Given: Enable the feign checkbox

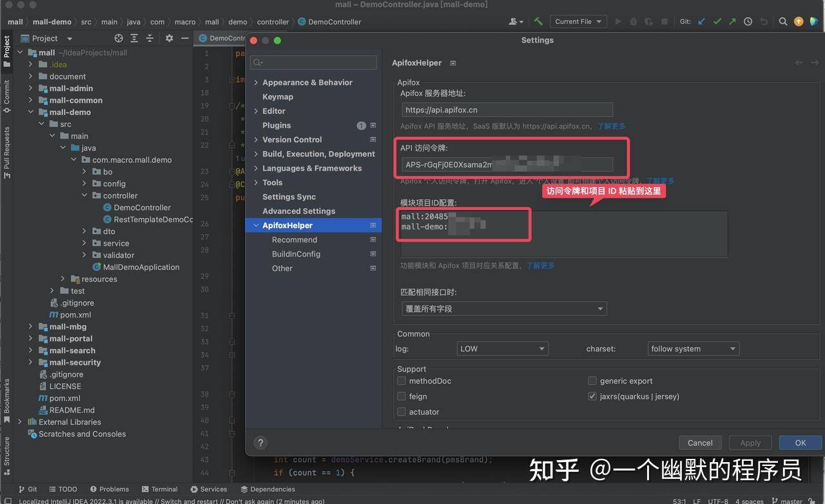Looking at the screenshot, I should pos(402,396).
